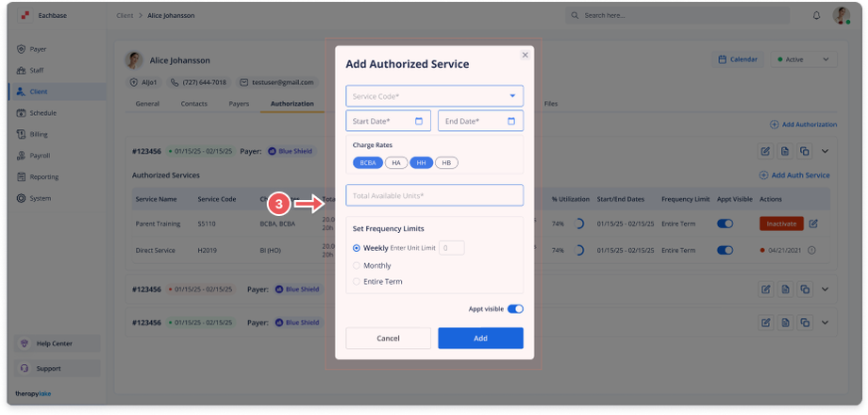This screenshot has width=868, height=415.
Task: Edit the Parent Training service row
Action: pos(812,224)
